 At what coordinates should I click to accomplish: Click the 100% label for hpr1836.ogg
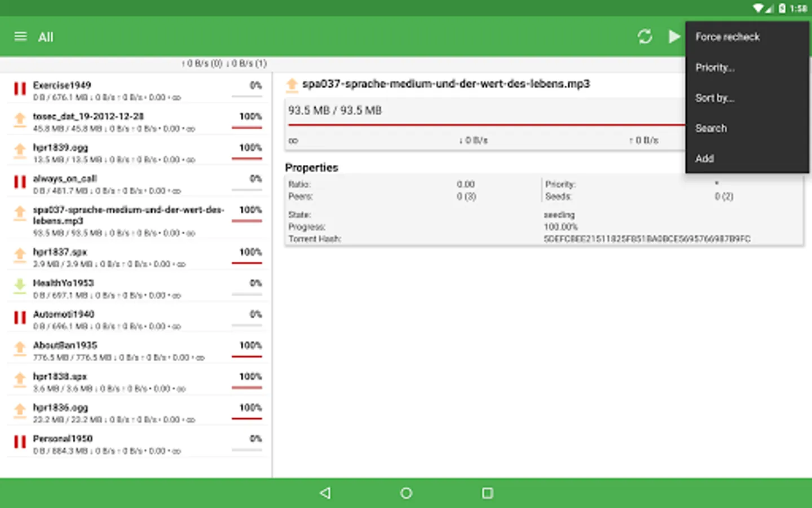pos(250,408)
